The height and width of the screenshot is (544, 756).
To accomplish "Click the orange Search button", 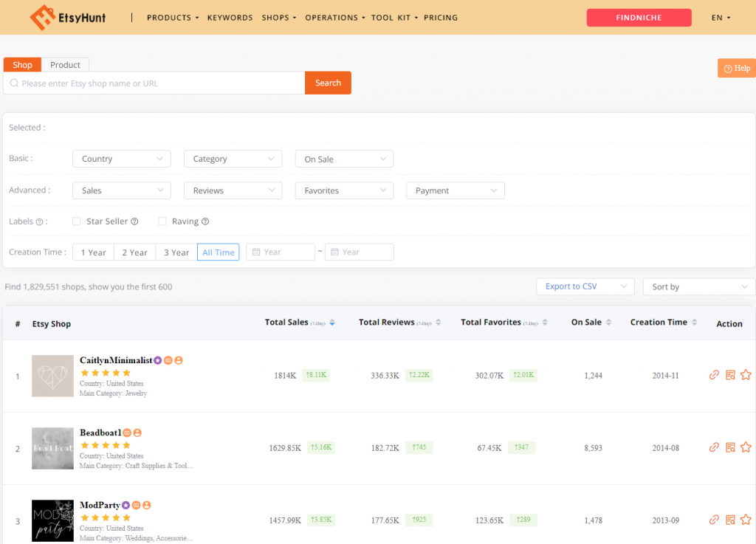I will pyautogui.click(x=328, y=83).
